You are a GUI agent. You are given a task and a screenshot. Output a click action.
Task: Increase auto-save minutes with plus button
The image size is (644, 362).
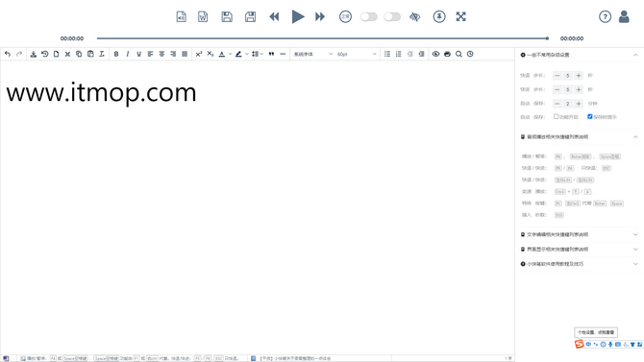(x=579, y=104)
